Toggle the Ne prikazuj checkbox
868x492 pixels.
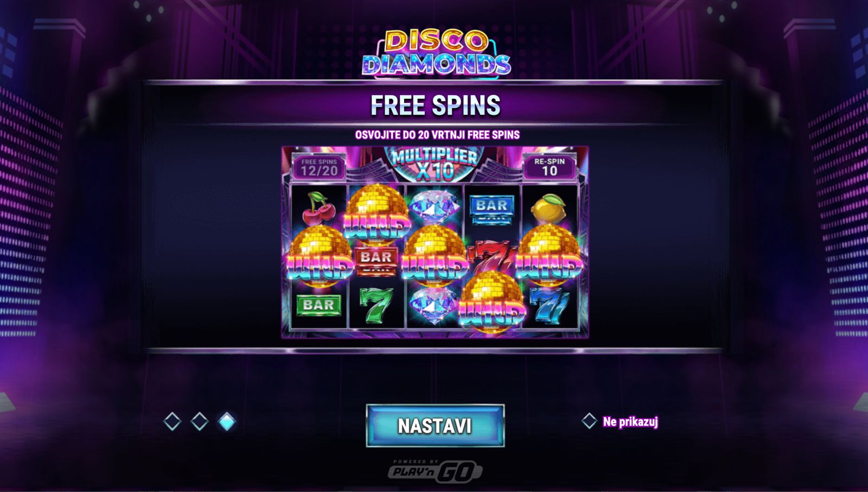[x=589, y=421]
